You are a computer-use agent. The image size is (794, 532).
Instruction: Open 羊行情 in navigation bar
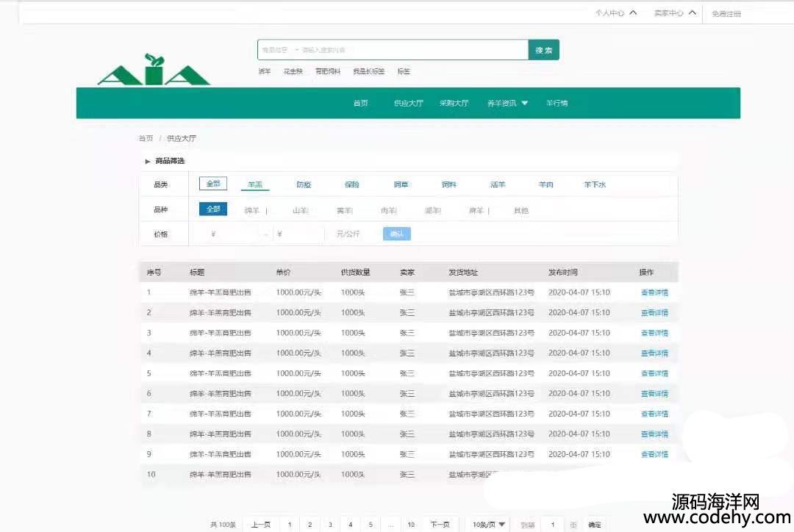[557, 104]
